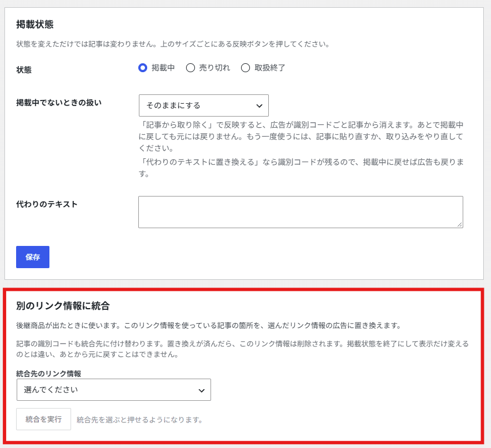Click the text 統合先を選ぶと押せるようになります。
491x448 pixels.
140,420
